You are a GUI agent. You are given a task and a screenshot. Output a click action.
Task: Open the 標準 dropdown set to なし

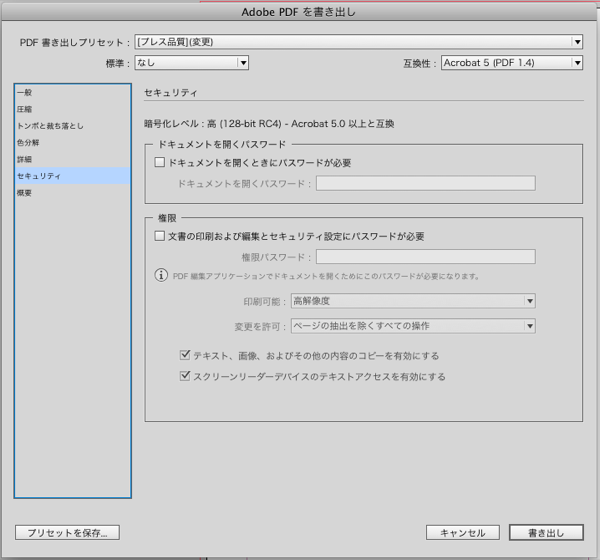[x=191, y=63]
